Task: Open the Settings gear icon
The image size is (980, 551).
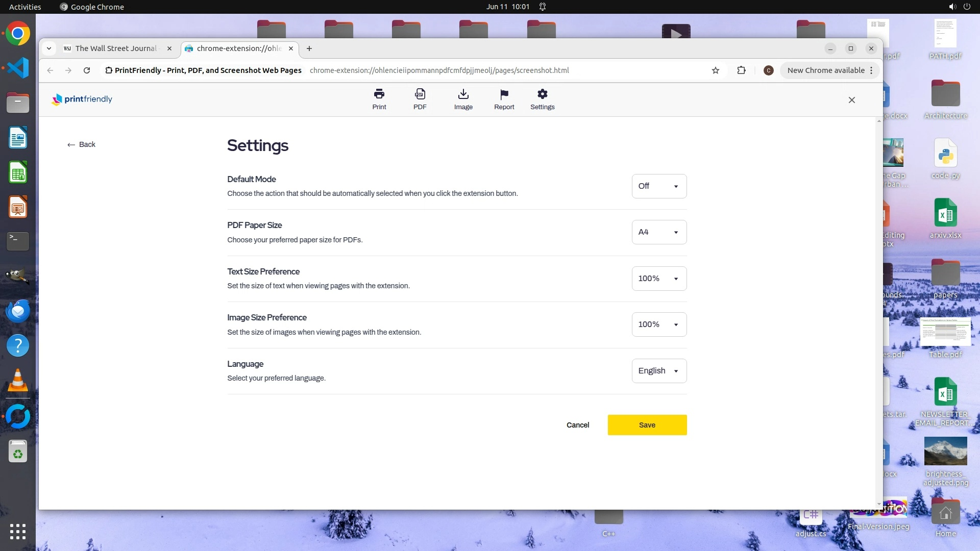Action: coord(542,94)
